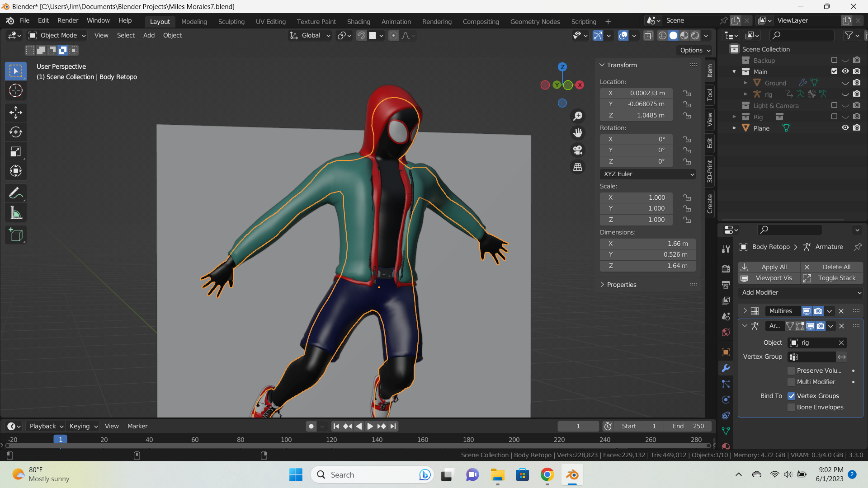The height and width of the screenshot is (488, 868).
Task: Enable Preserve Volume checkbox
Action: coord(791,371)
